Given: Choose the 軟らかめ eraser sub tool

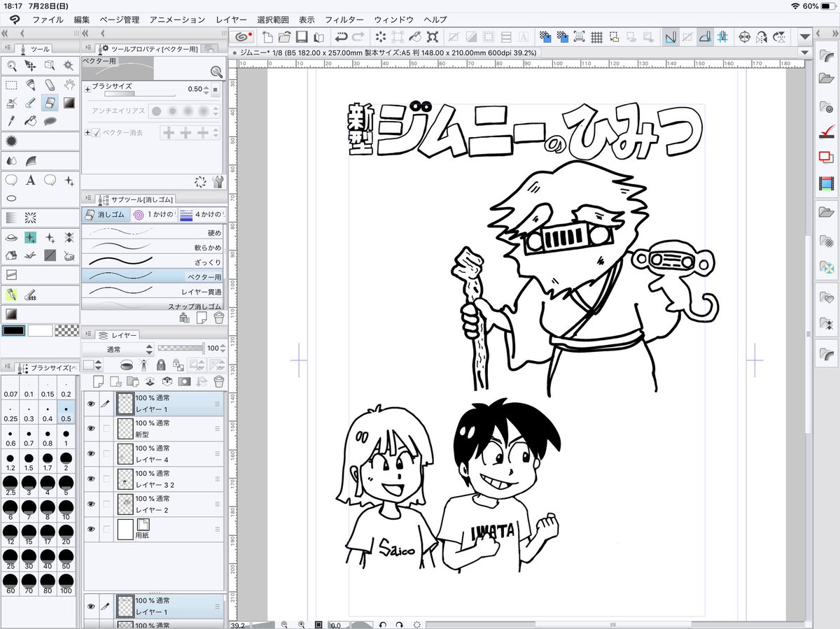Looking at the screenshot, I should [x=153, y=247].
